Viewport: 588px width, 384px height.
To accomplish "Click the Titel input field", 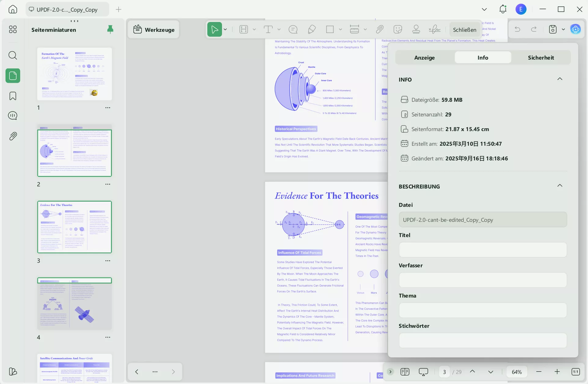I will (483, 250).
